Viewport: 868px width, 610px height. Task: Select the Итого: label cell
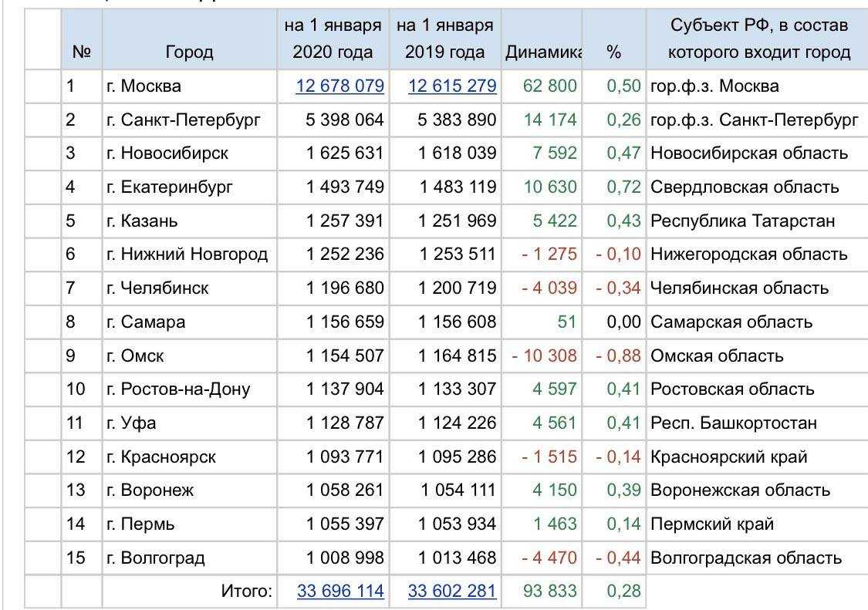tap(189, 591)
